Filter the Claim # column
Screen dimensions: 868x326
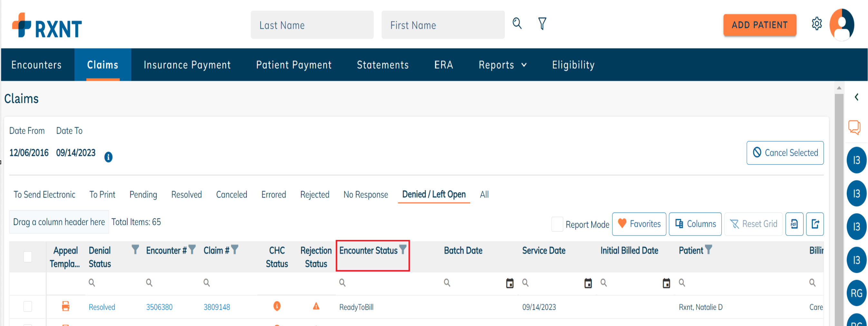pyautogui.click(x=235, y=250)
